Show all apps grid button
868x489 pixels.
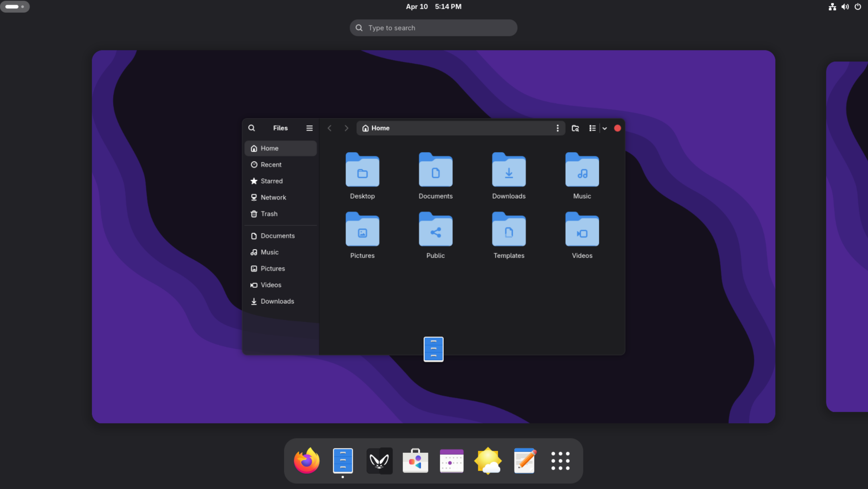point(560,460)
